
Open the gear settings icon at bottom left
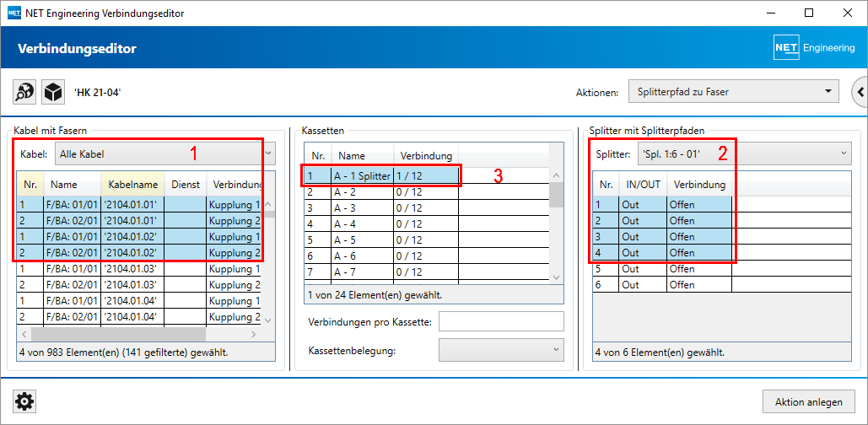coord(25,402)
